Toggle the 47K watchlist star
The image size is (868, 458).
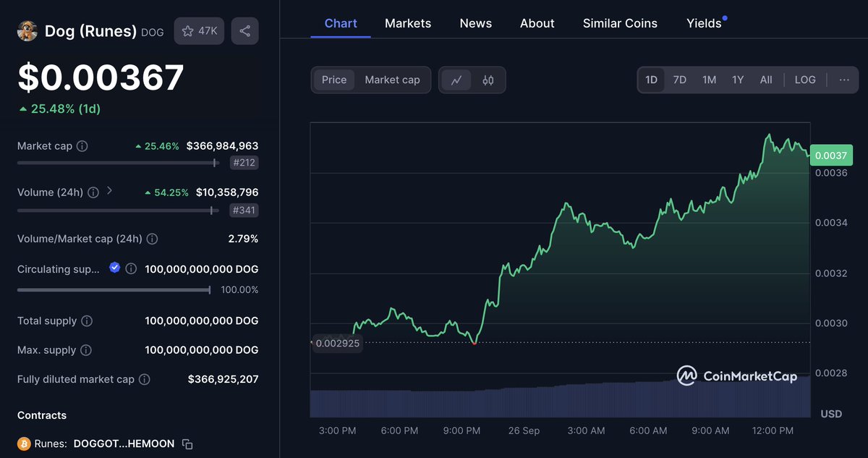coord(199,30)
